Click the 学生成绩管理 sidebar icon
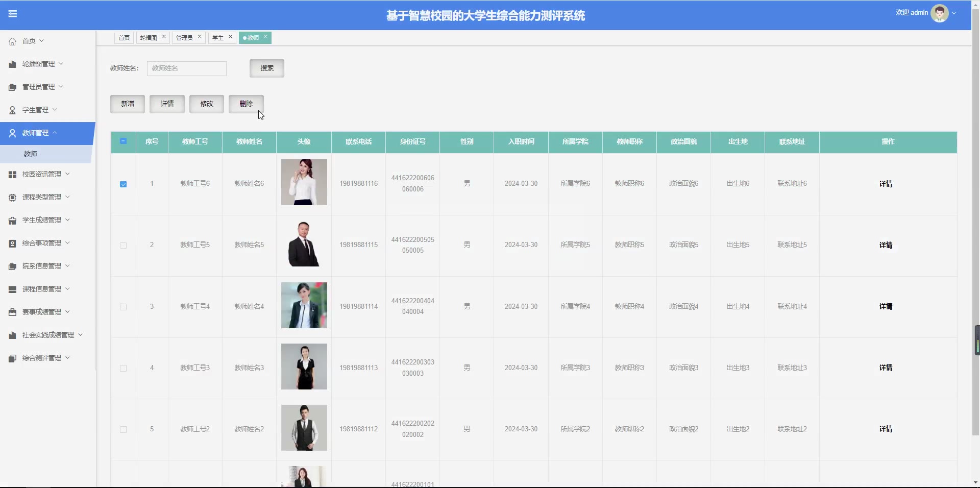Image resolution: width=980 pixels, height=488 pixels. [x=12, y=221]
